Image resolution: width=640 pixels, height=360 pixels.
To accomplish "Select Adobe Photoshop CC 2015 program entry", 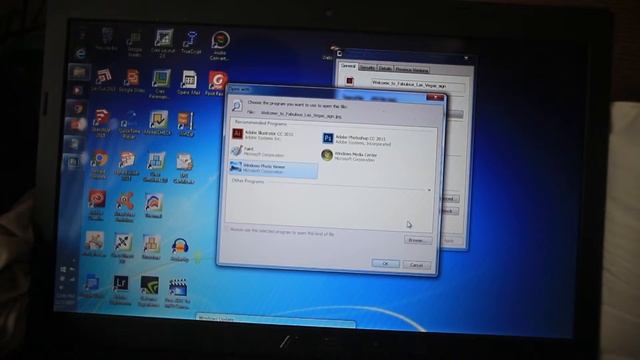I will click(x=357, y=140).
